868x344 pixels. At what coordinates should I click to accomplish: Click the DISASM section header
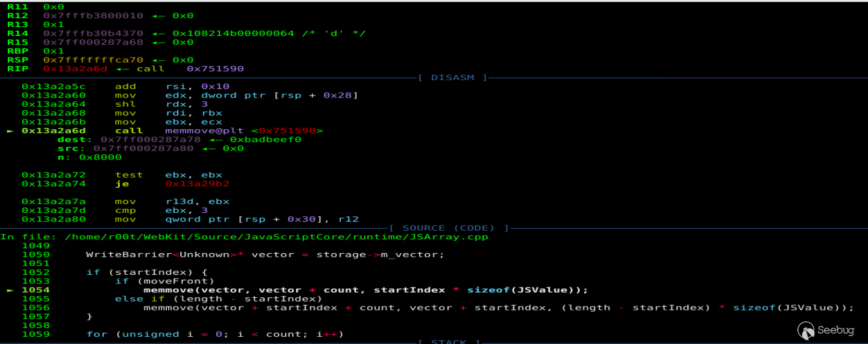pos(452,77)
